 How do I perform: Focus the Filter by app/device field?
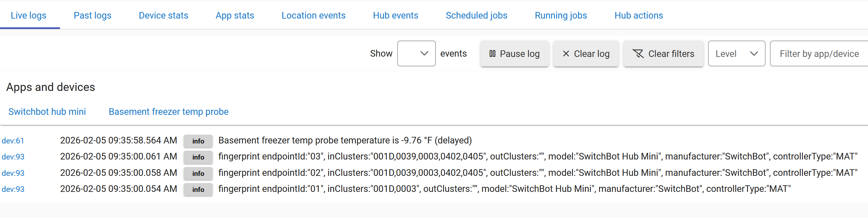tap(819, 54)
